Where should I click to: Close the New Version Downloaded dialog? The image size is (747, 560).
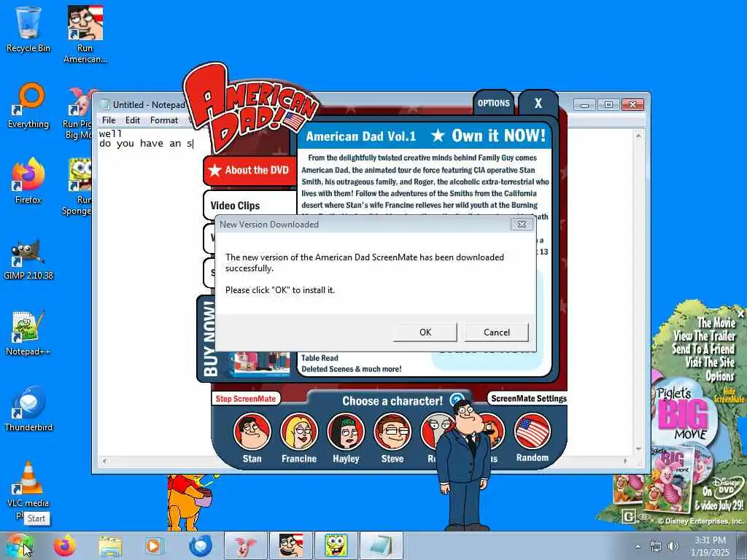click(522, 225)
